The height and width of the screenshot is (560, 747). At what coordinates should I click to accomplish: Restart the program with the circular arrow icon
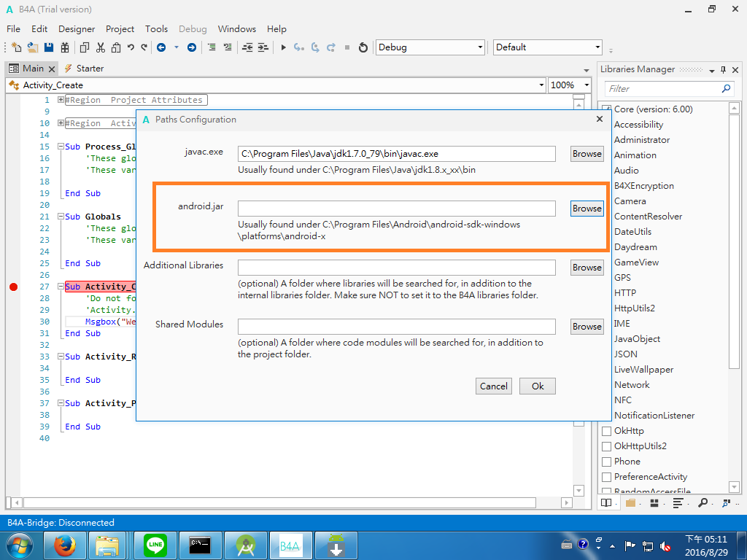coord(363,47)
